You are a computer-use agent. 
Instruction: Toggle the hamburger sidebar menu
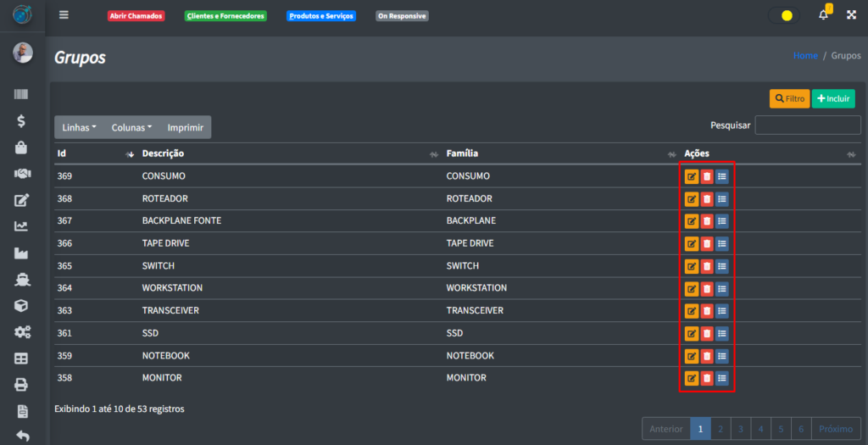click(x=64, y=15)
